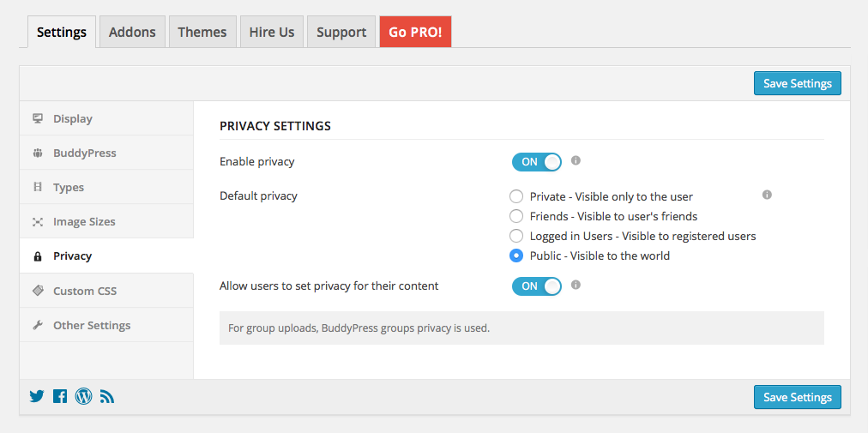Choose Friends - Visible to user's friends
The image size is (868, 433).
pos(516,216)
